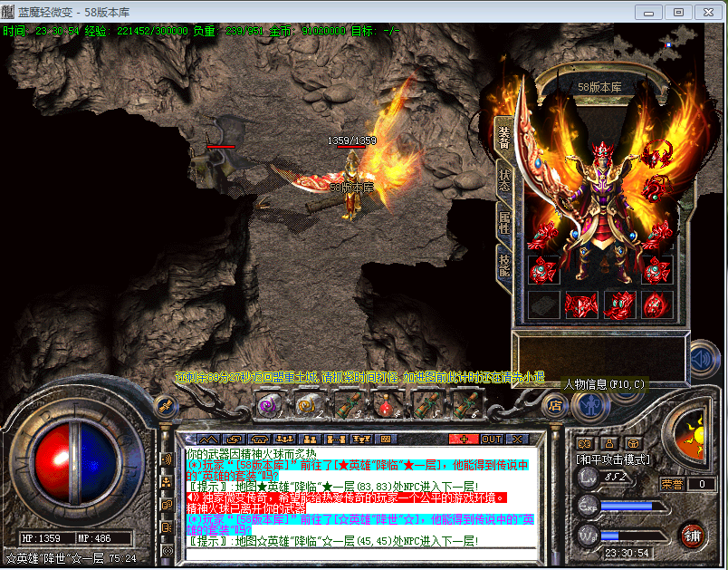The width and height of the screenshot is (728, 570).
Task: Click the 58版本库 player character in cave
Action: [351, 186]
